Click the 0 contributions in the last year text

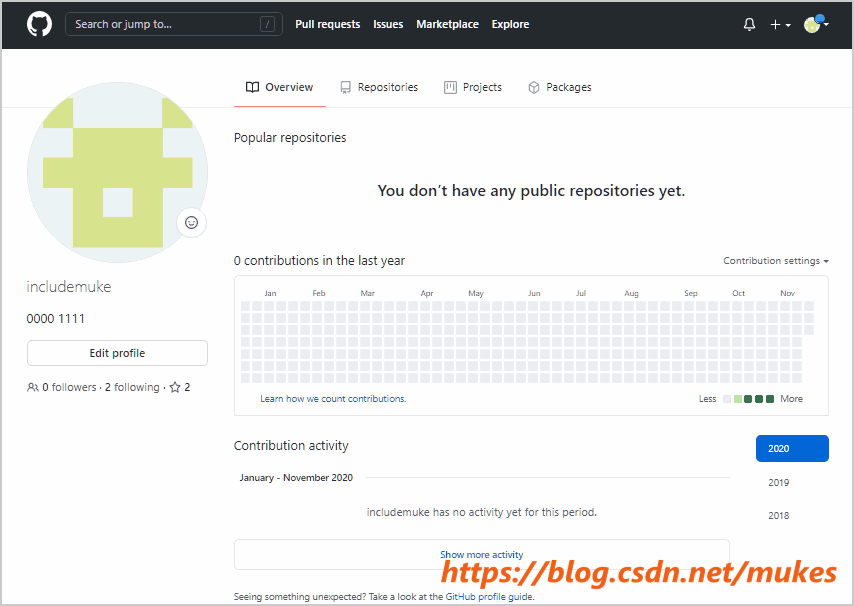pos(319,261)
